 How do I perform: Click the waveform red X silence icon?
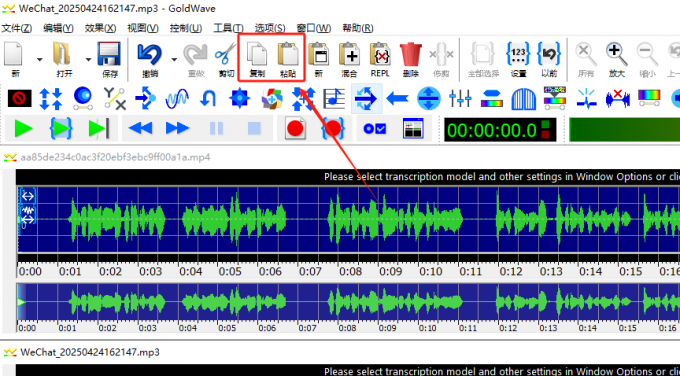(x=618, y=98)
